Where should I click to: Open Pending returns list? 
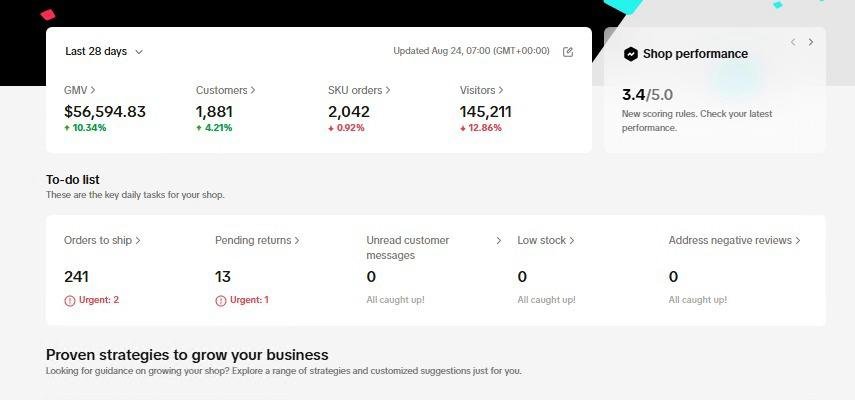[x=257, y=240]
